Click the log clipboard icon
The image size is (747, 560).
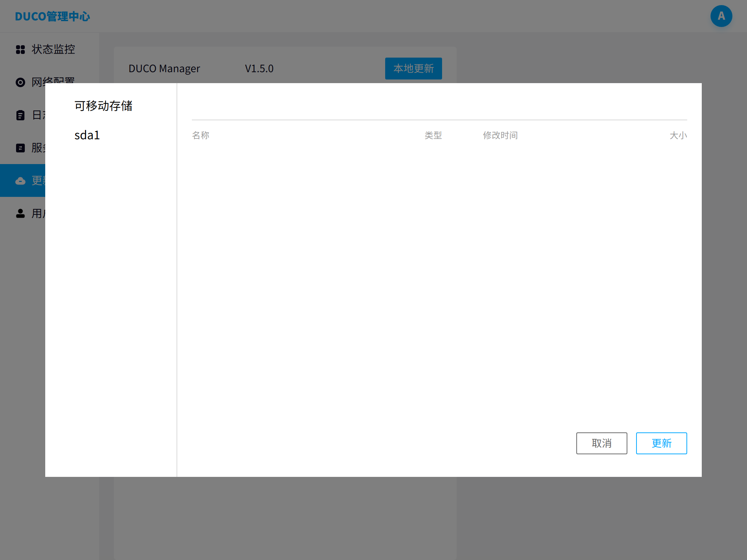[20, 115]
